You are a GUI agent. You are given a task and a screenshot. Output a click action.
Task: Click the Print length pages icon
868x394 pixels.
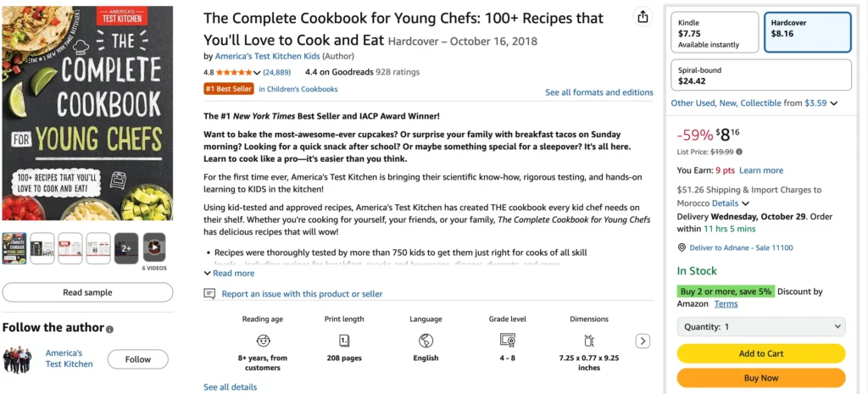click(344, 341)
